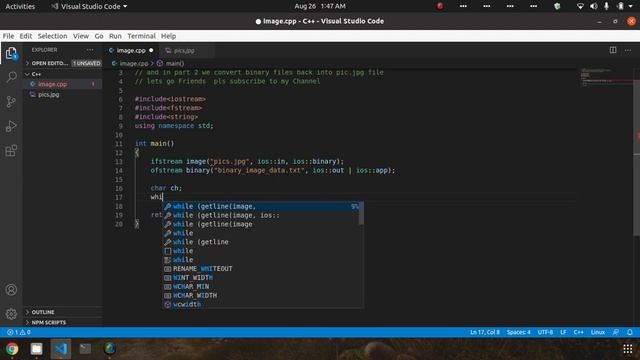Open the Edit menu

[x=26, y=36]
